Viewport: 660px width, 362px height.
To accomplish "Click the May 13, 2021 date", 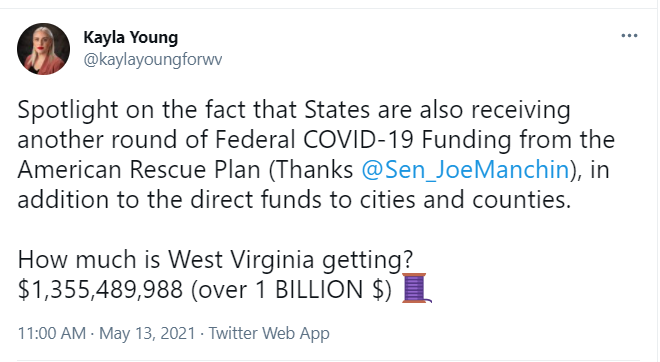I will pos(147,333).
